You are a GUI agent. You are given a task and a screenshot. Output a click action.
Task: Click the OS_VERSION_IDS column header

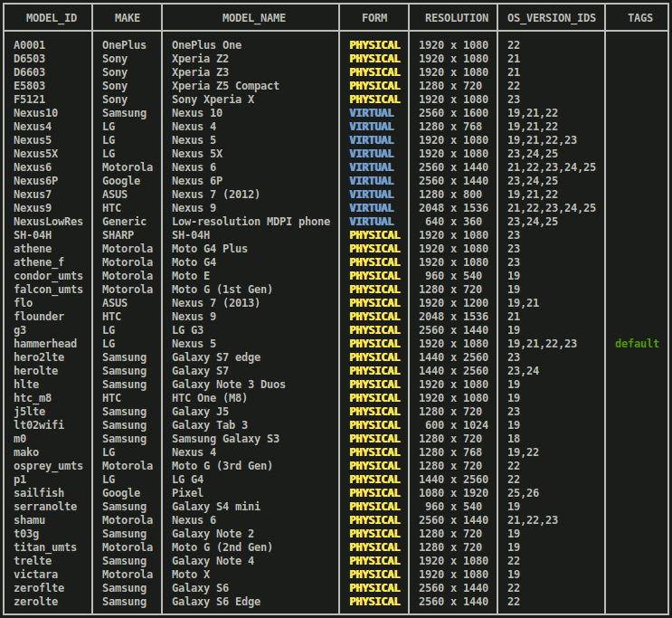(x=551, y=18)
